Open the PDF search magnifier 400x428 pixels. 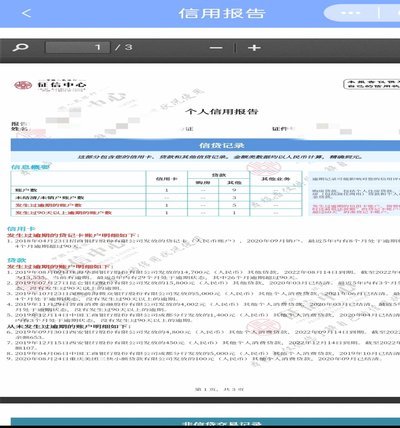pyautogui.click(x=21, y=48)
